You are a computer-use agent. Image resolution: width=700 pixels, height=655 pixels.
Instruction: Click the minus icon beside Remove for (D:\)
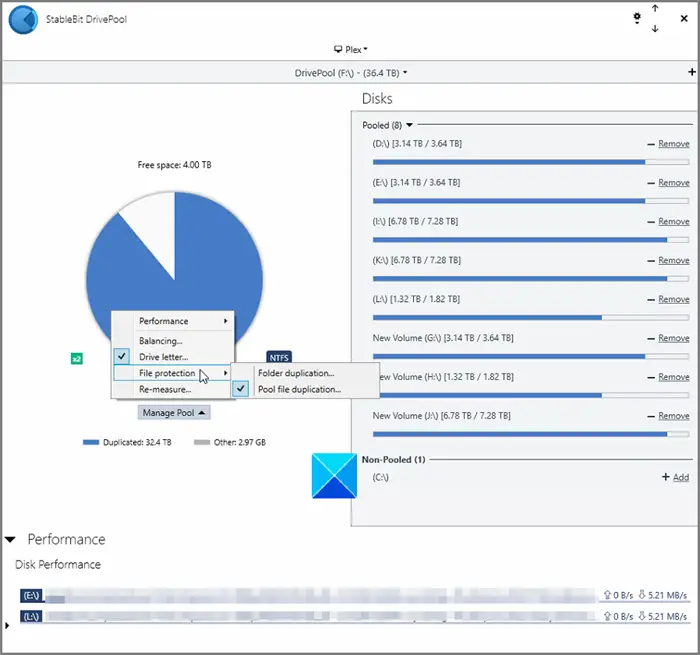(x=651, y=144)
